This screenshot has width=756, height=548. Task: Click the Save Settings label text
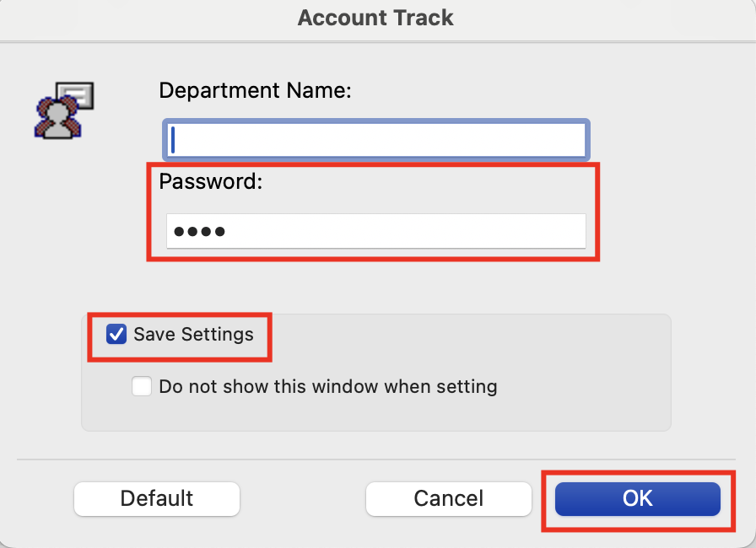tap(193, 335)
